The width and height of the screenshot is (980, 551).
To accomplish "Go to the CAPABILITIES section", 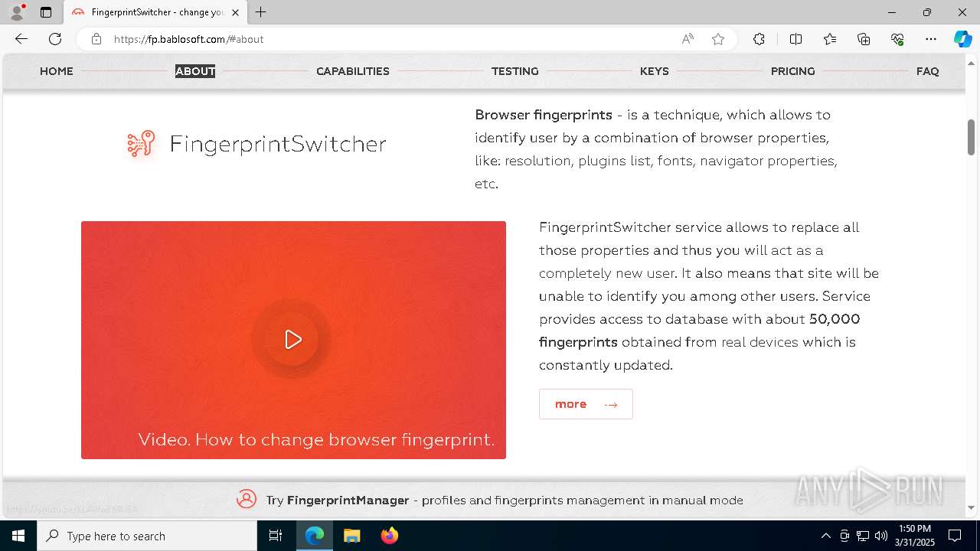I will pos(353,71).
